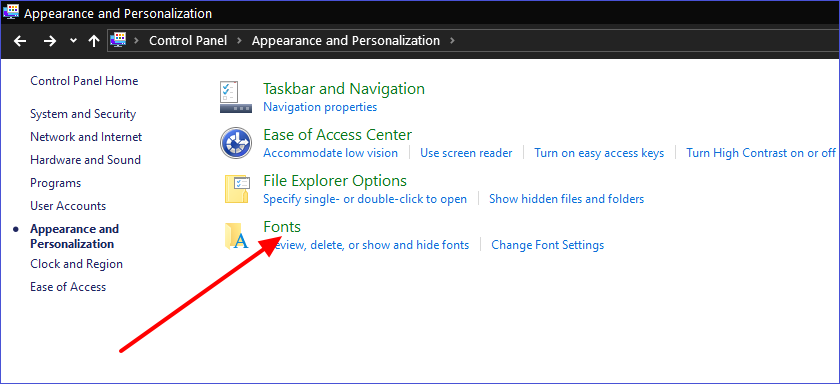The image size is (840, 384).
Task: Click the Control Panel icon in address bar
Action: tap(118, 40)
